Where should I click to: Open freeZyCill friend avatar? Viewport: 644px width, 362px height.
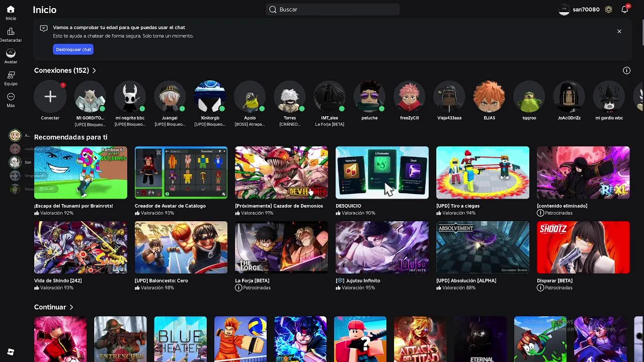click(409, 97)
